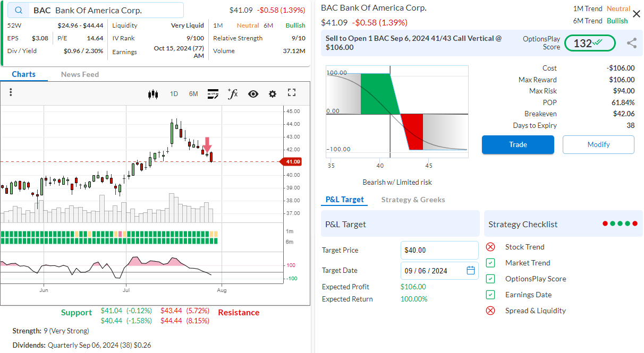Click the EPS $3.08 value
The height and width of the screenshot is (353, 644).
coord(40,38)
